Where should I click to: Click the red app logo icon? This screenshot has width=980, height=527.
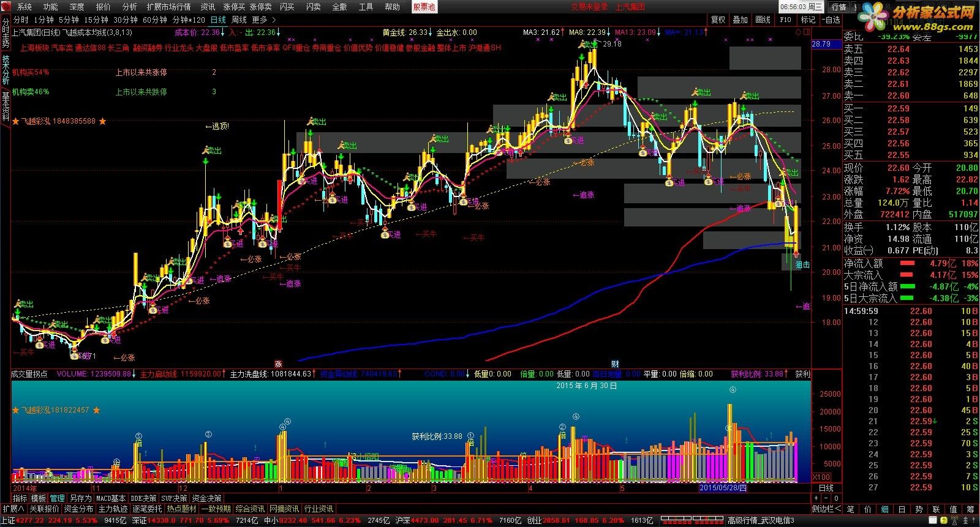[6, 7]
